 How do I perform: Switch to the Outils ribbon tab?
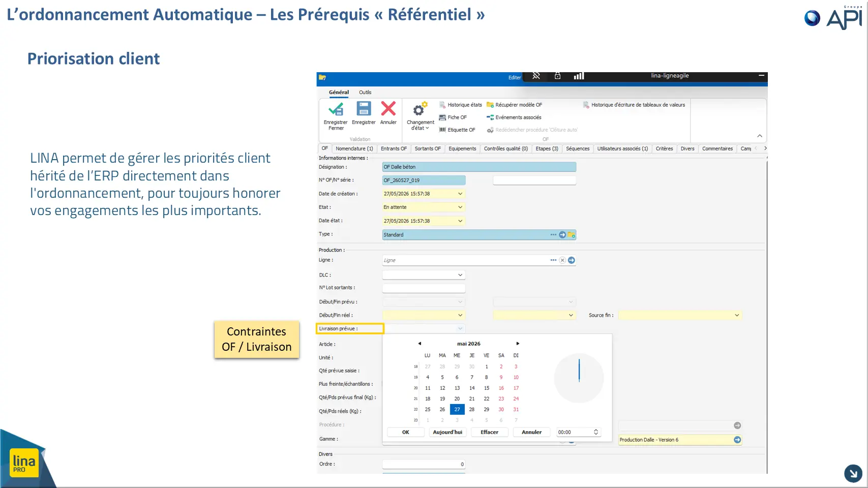click(365, 93)
